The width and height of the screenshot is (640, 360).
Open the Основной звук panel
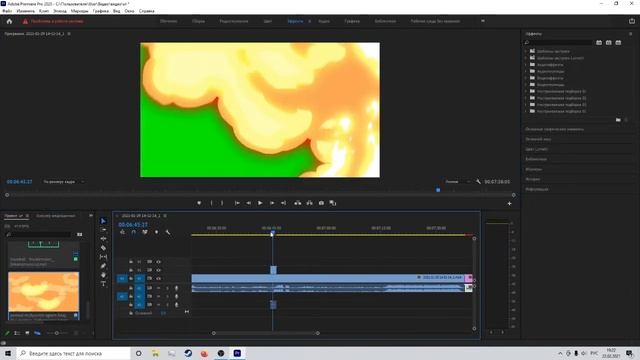click(538, 139)
